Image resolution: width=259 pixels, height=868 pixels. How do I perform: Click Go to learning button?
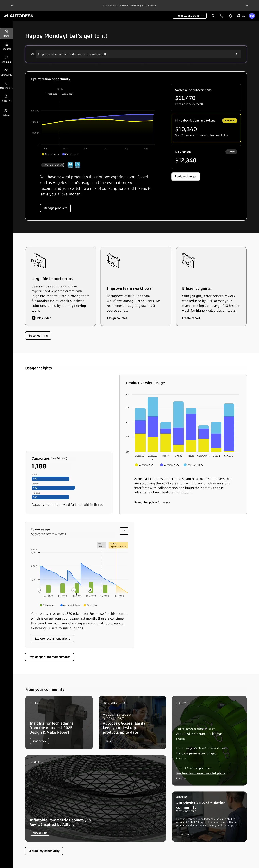(x=38, y=336)
